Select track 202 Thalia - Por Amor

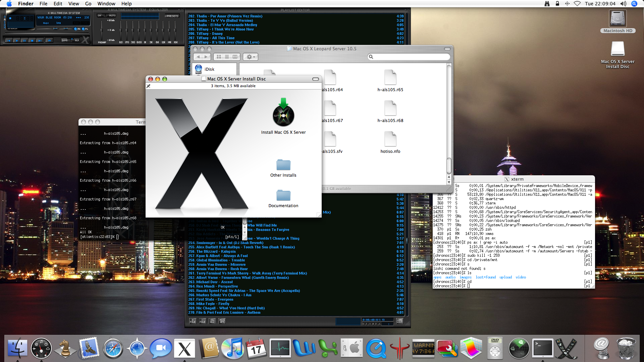click(x=295, y=16)
